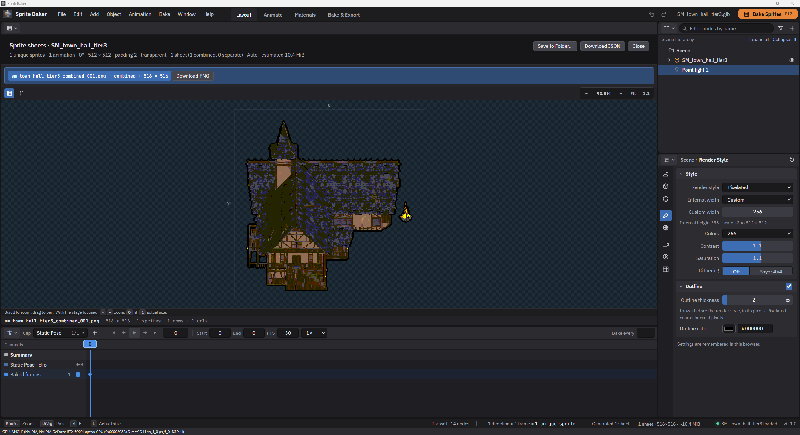800x435 pixels.
Task: Click the undo arrow icon in top bar
Action: pos(652,15)
